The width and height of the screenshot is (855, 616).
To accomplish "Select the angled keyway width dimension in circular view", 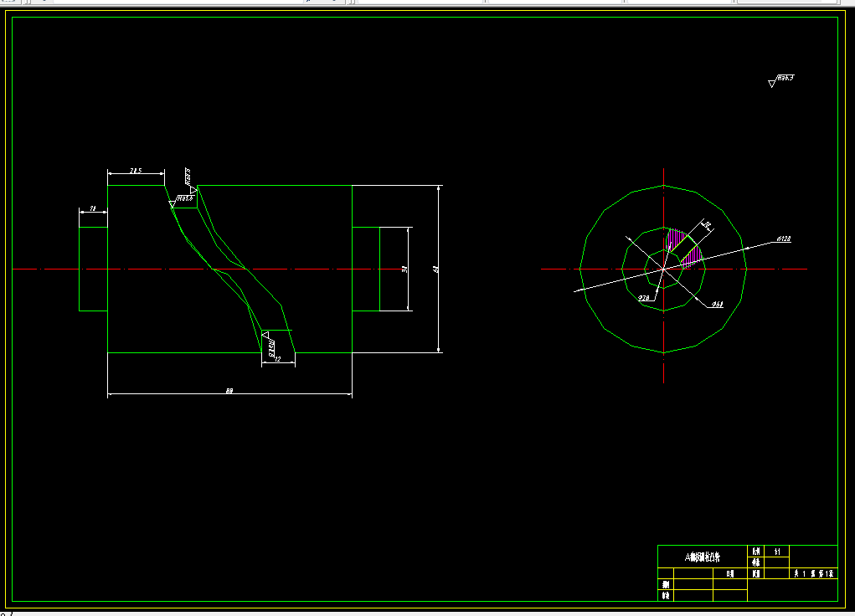I will (x=708, y=224).
